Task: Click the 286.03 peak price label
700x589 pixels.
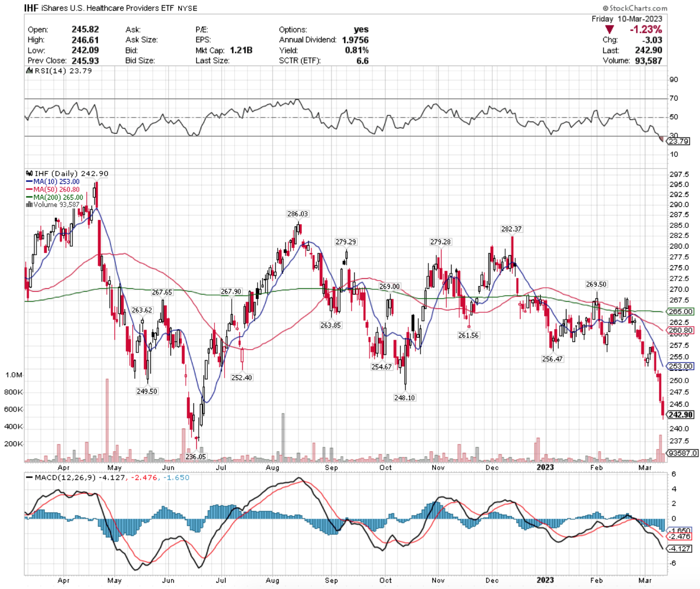Action: point(297,214)
